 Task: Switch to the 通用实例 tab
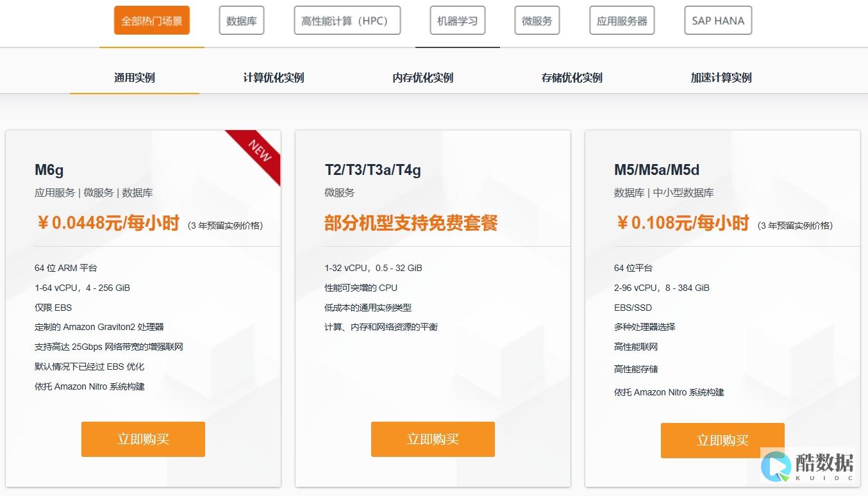(x=135, y=78)
